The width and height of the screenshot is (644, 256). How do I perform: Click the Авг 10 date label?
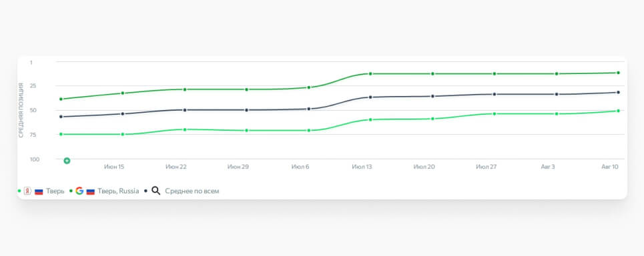tap(610, 167)
